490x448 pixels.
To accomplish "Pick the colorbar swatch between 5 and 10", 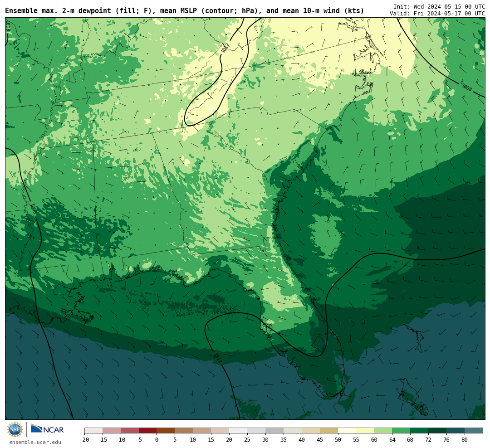I will (x=184, y=431).
